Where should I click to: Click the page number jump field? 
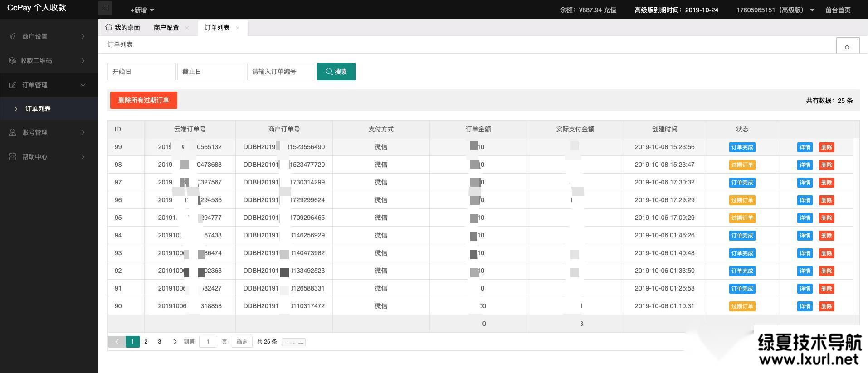tap(208, 342)
